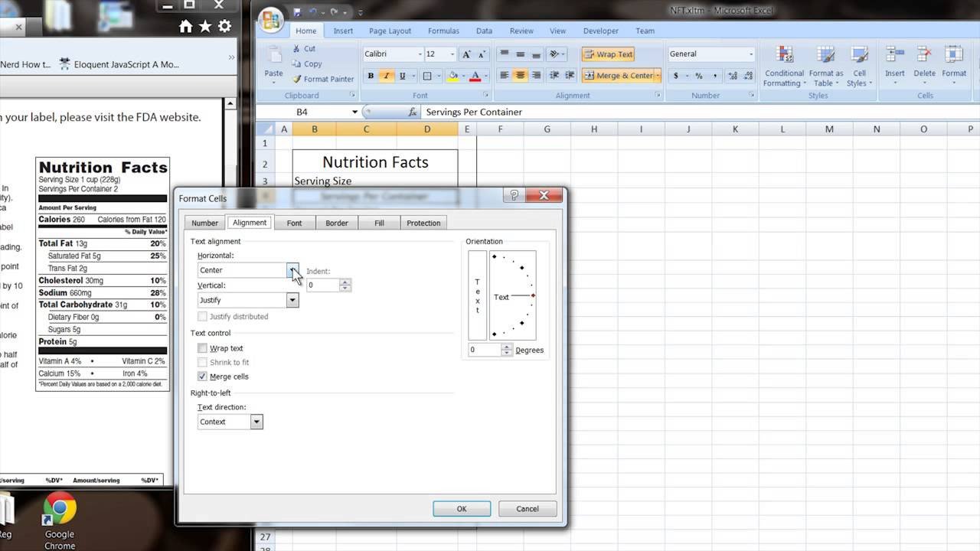
Task: Open the font color picker swatch
Action: [475, 76]
